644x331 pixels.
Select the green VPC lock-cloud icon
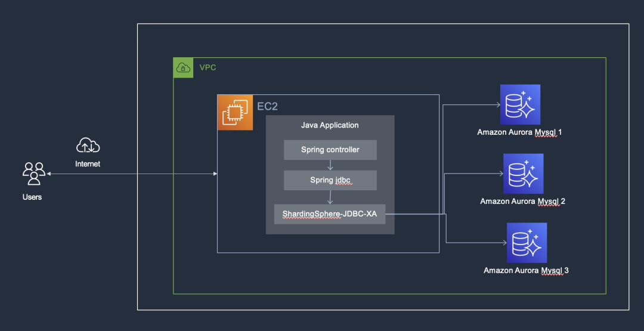(183, 68)
